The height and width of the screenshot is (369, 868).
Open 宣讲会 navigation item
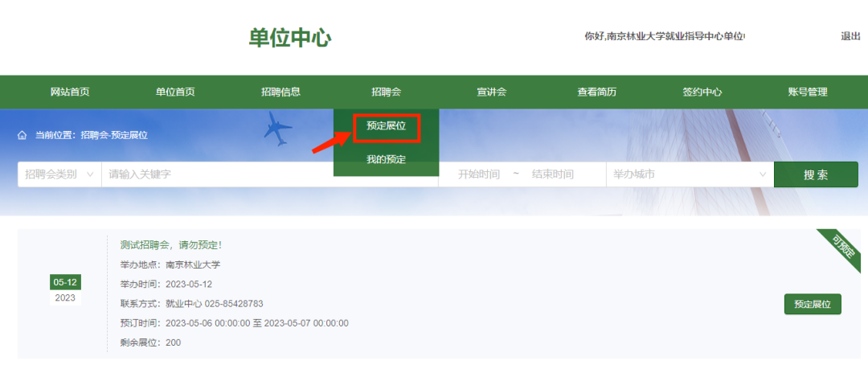pos(491,92)
